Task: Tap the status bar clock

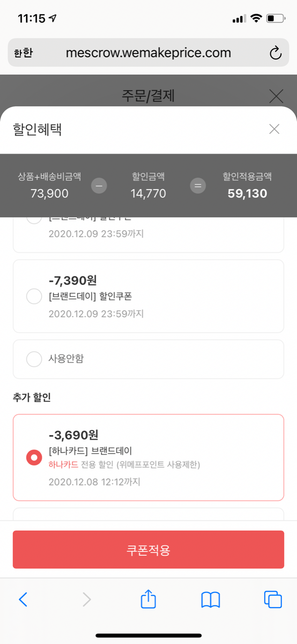Action: click(x=31, y=19)
